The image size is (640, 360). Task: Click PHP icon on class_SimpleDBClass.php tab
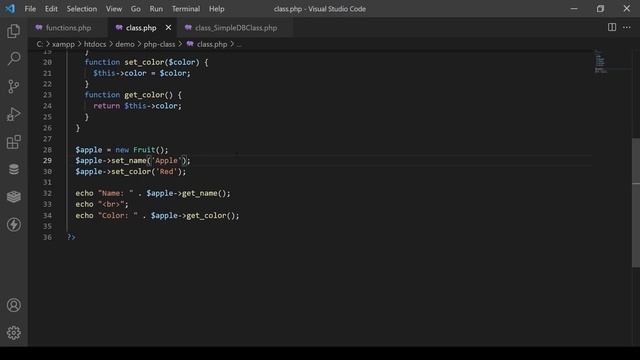188,27
